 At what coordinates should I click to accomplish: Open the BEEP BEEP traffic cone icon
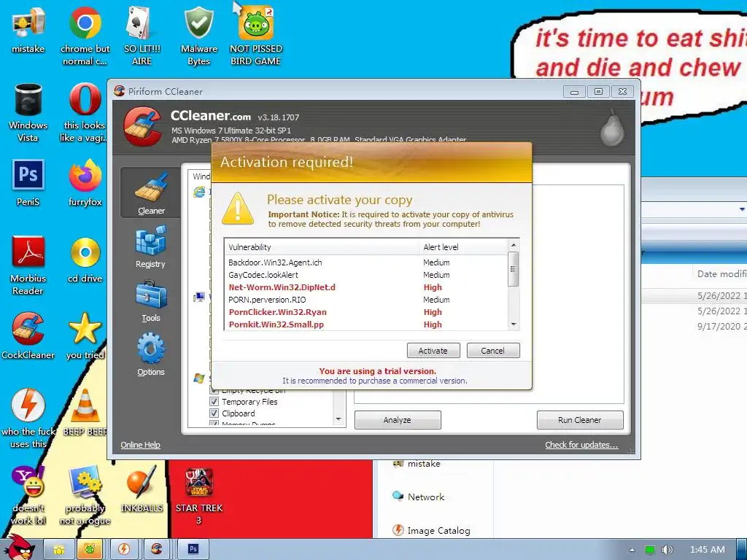click(85, 413)
